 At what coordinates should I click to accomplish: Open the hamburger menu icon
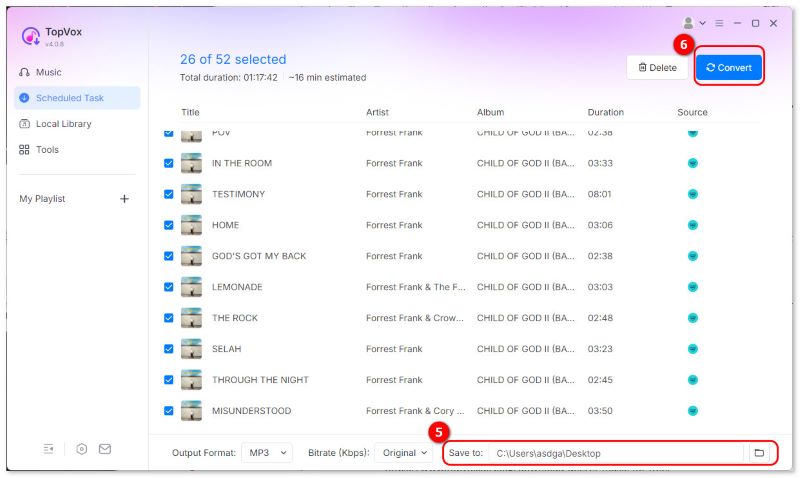(x=719, y=23)
